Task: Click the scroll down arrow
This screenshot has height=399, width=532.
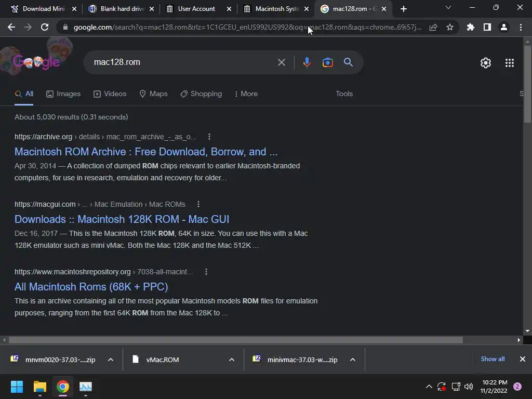Action: coord(527,331)
